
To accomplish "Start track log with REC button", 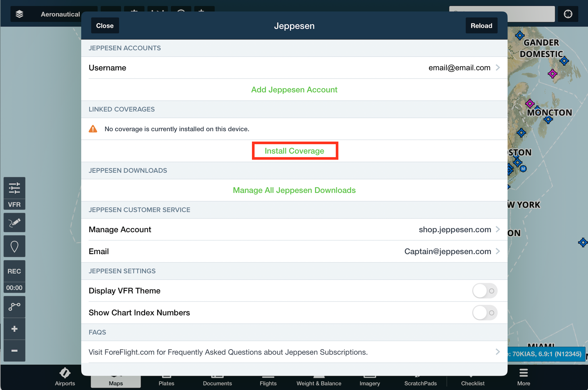I will click(x=14, y=271).
